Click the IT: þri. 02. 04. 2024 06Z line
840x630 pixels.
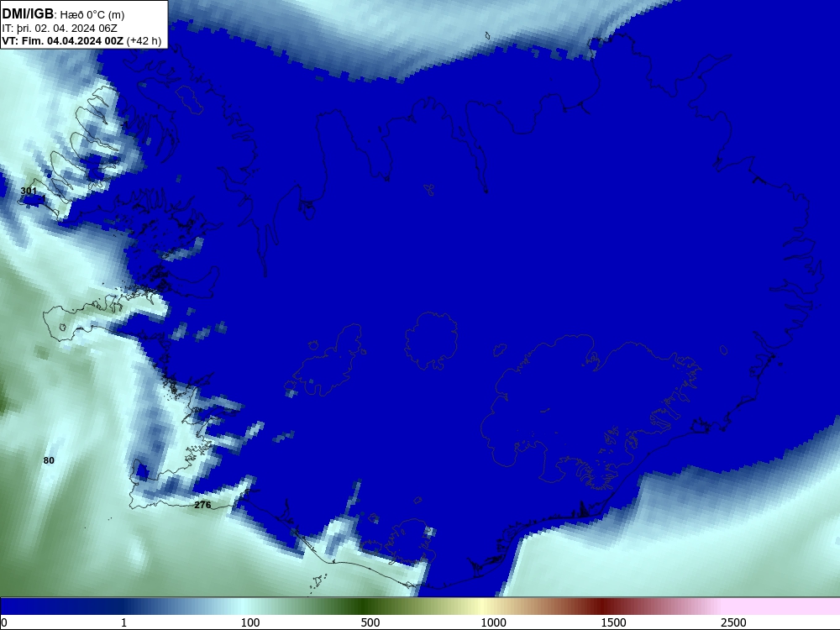pos(60,29)
